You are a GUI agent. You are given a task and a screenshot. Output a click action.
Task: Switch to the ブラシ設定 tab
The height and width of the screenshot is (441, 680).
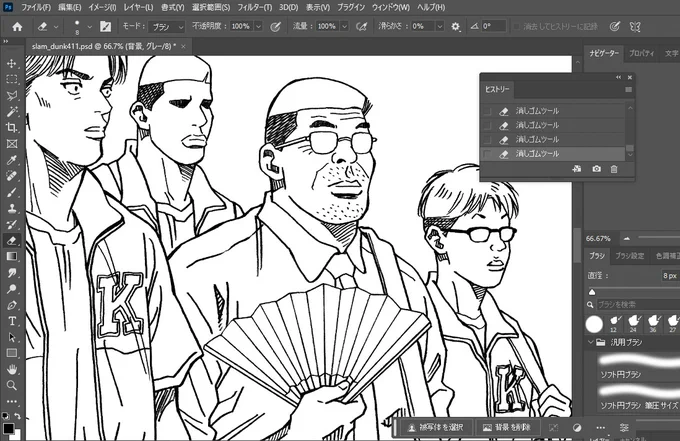[x=630, y=256]
